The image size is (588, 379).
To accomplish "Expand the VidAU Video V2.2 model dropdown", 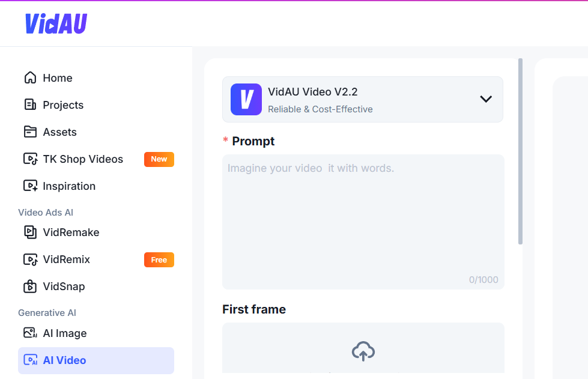I will [486, 99].
